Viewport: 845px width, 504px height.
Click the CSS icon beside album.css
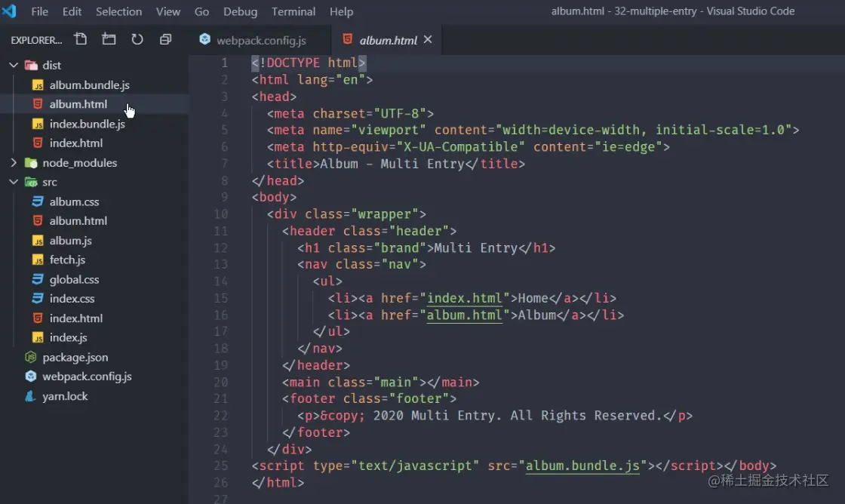coord(38,201)
